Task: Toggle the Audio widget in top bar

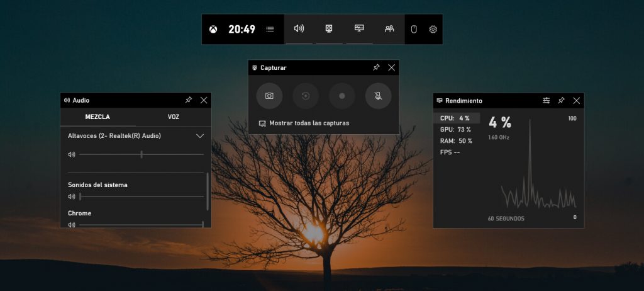Action: [299, 28]
